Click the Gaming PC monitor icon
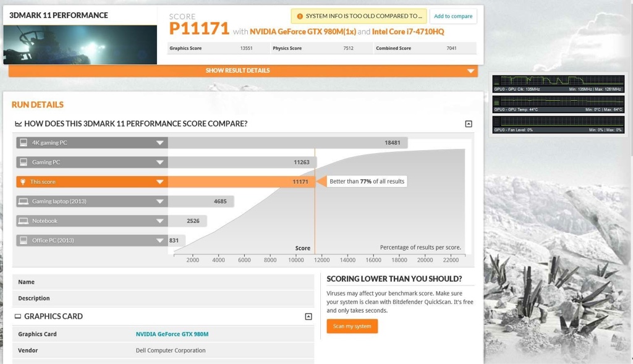 tap(24, 163)
